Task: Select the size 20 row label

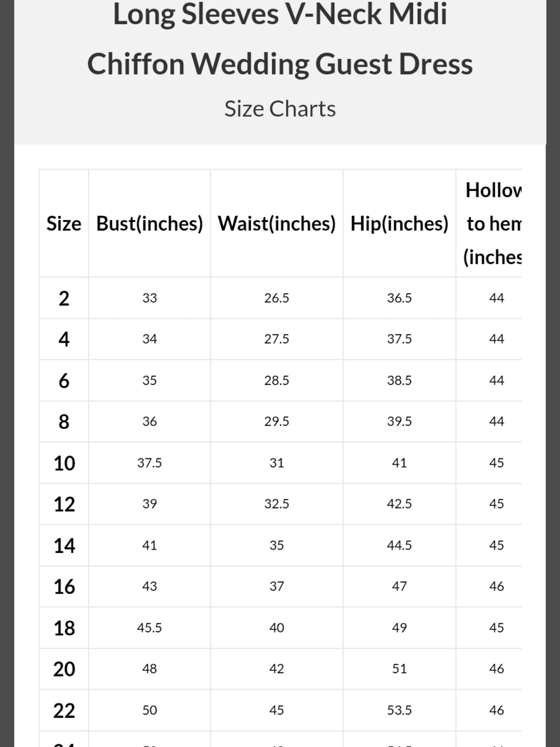Action: click(64, 669)
